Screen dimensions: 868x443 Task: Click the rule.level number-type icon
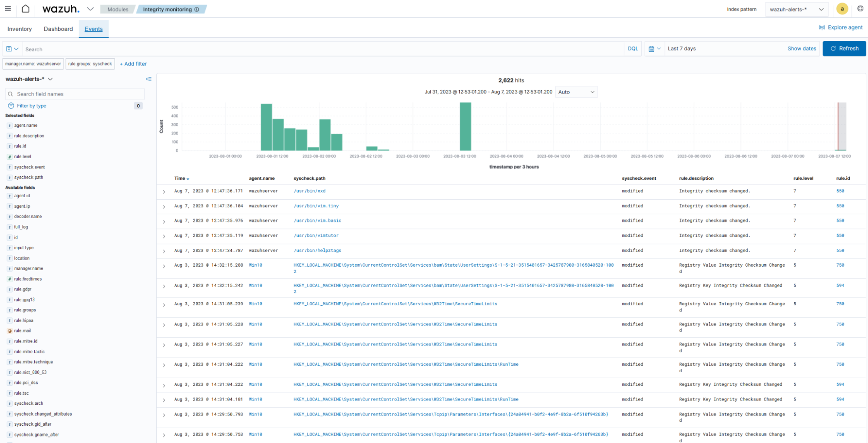tap(10, 157)
